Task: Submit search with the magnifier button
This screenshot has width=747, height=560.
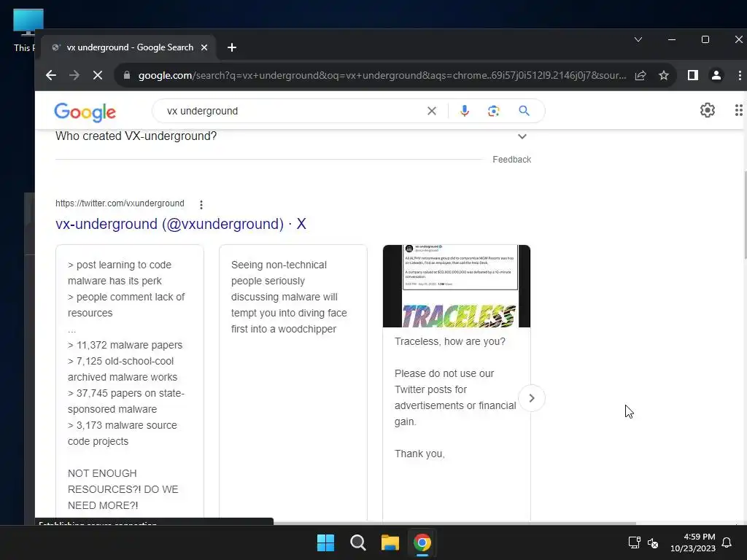Action: 524,111
